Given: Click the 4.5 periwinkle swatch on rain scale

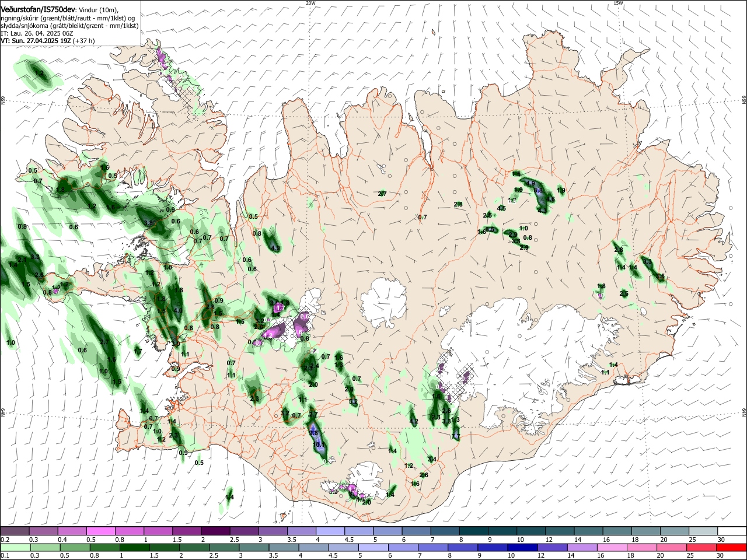Looking at the screenshot, I should 344,547.
